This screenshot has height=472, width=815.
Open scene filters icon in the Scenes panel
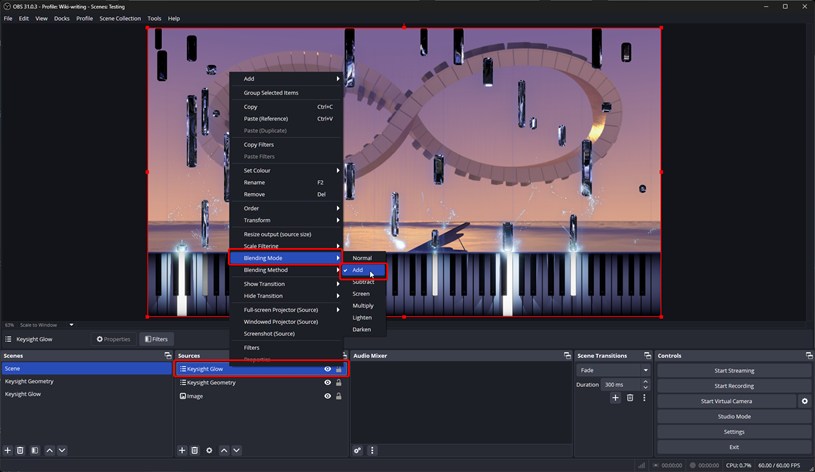pos(35,450)
